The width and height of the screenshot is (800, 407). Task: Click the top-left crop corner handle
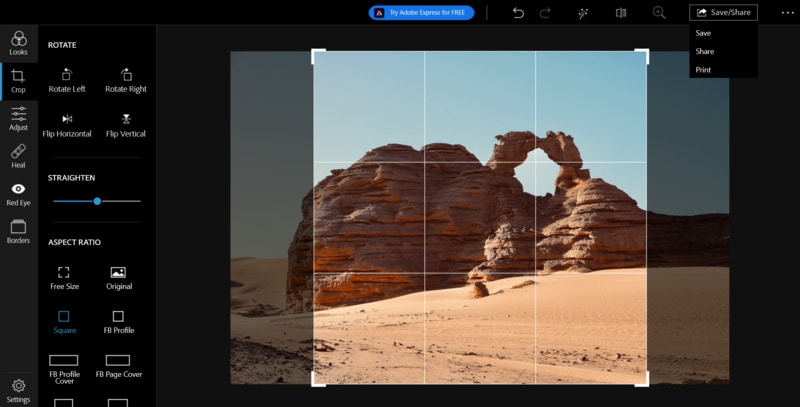click(x=318, y=56)
